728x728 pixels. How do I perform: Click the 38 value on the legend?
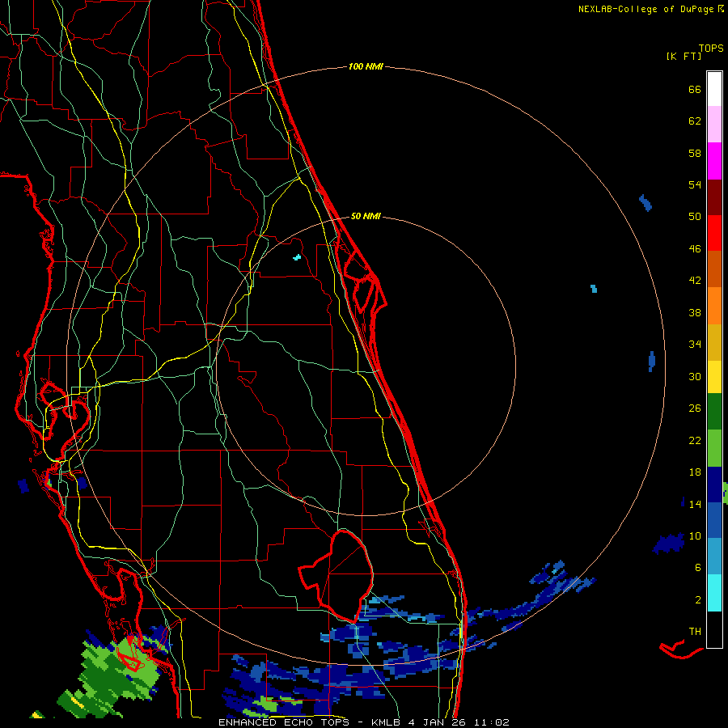pyautogui.click(x=695, y=312)
